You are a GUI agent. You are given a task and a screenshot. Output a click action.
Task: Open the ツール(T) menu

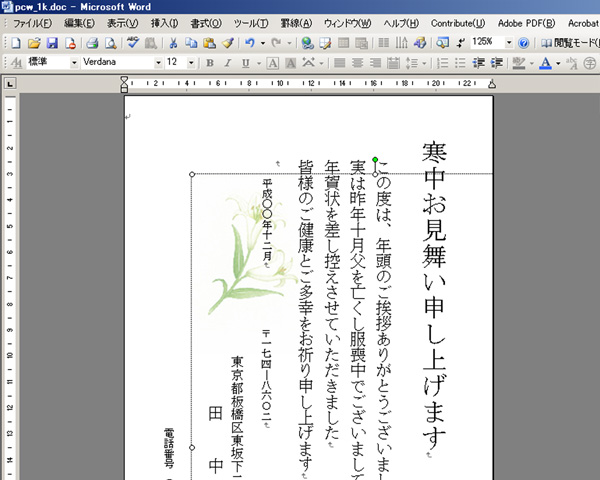(x=251, y=23)
